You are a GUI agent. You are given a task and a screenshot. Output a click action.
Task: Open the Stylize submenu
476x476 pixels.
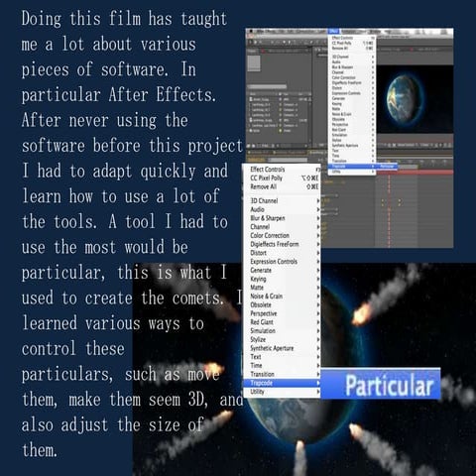pos(282,339)
